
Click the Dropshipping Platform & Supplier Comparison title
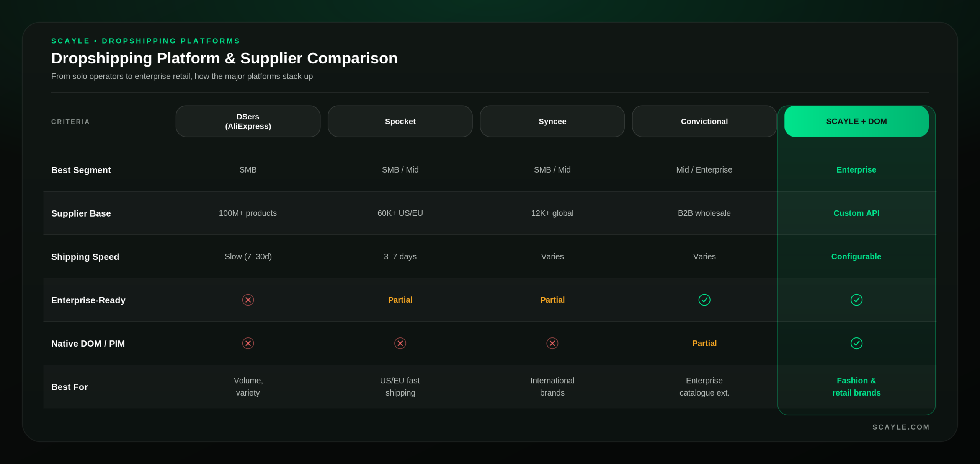click(224, 58)
